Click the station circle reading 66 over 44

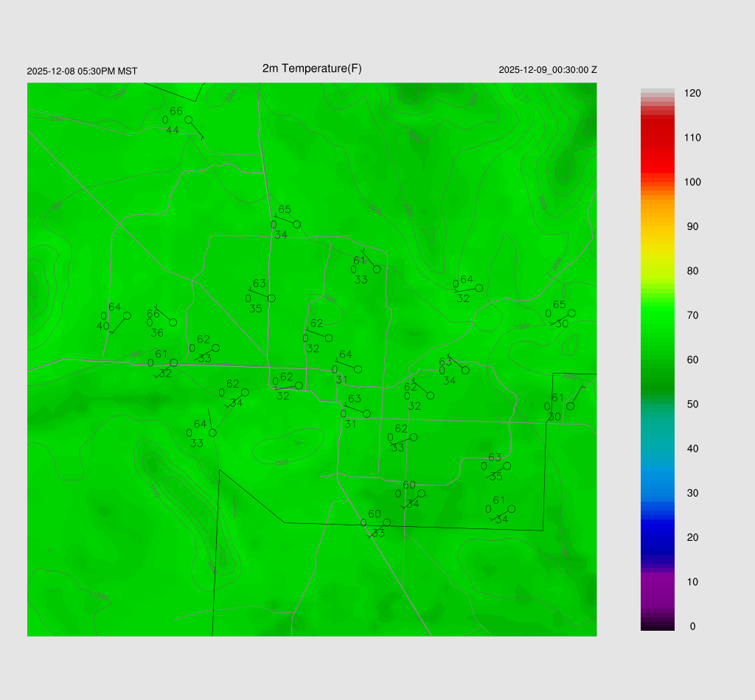[189, 119]
